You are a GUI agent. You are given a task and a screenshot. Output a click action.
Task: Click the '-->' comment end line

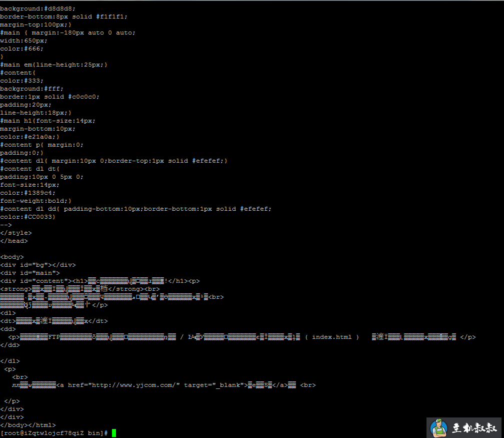(6, 225)
